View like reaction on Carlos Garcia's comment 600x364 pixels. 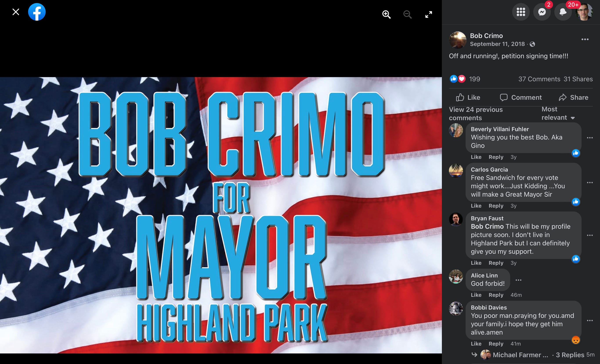pos(576,202)
